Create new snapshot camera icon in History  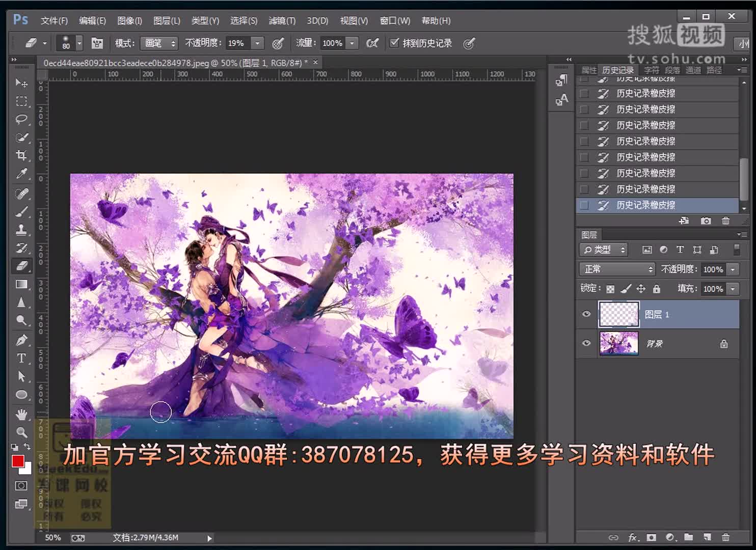click(x=706, y=221)
